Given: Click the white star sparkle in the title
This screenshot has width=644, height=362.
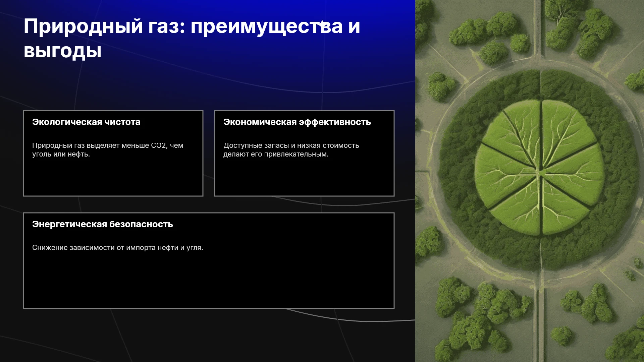Looking at the screenshot, I should (322, 23).
